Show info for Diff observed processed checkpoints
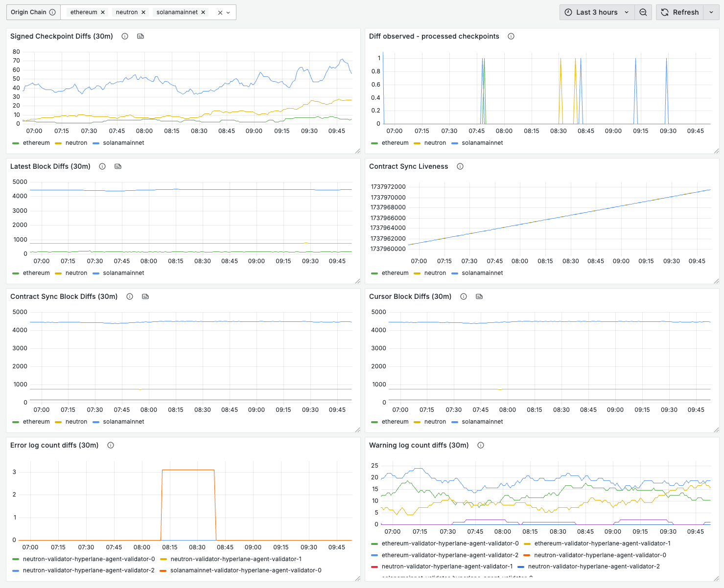The height and width of the screenshot is (588, 724). click(x=511, y=36)
